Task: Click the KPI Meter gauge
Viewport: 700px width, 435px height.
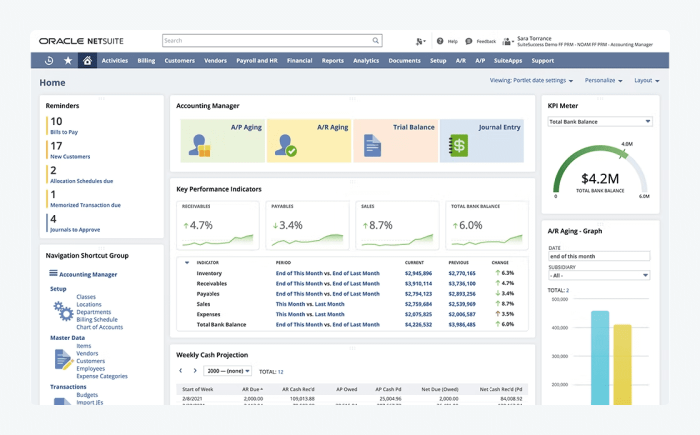Action: (600, 172)
